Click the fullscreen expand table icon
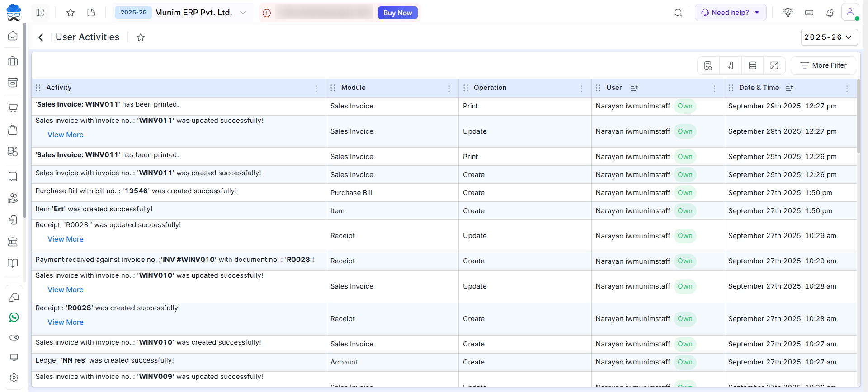 pyautogui.click(x=774, y=65)
